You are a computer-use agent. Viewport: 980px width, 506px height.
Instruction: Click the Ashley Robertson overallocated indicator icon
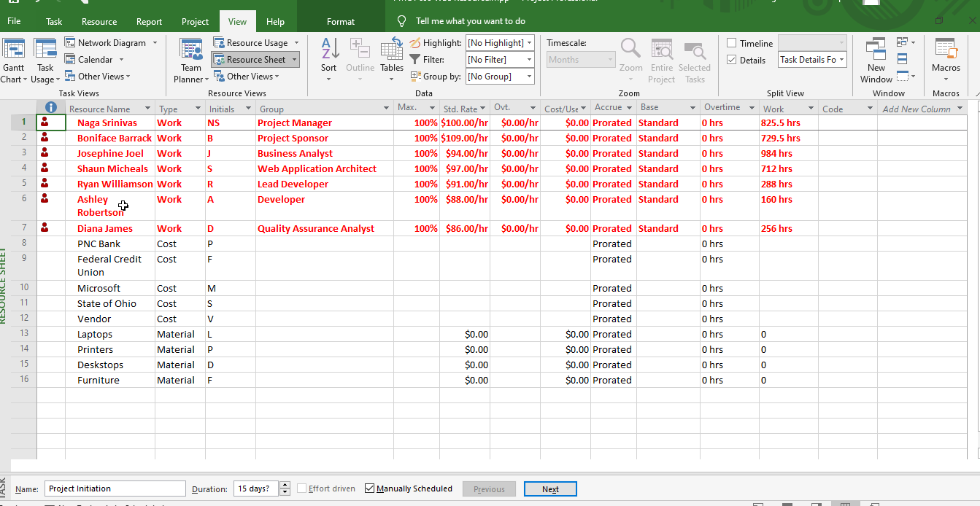pyautogui.click(x=45, y=198)
